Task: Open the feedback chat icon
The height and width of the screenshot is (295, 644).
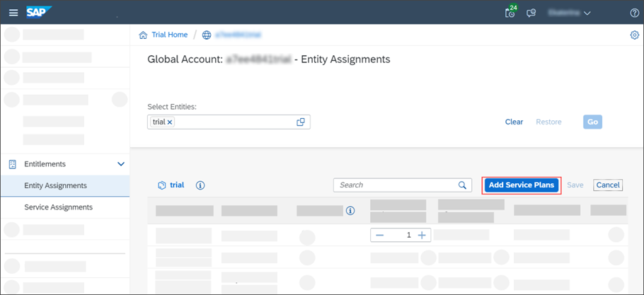Action: pos(531,13)
